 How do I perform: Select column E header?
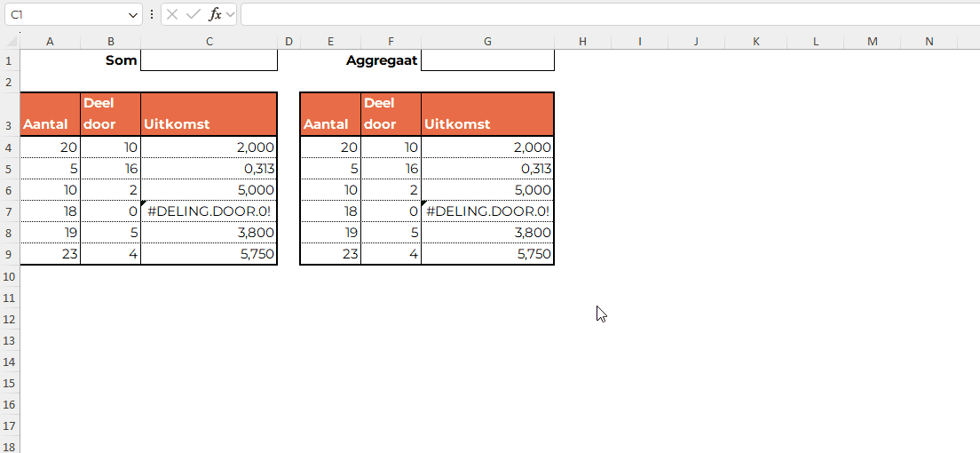[330, 41]
